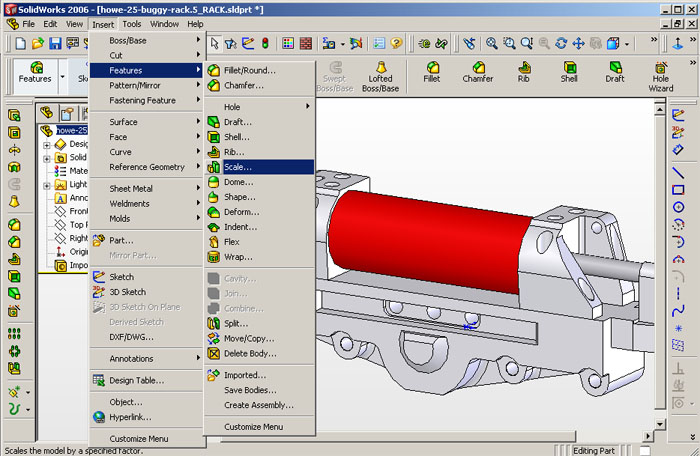Screen dimensions: 700x456
Task: Open the Features button dropdown arrow
Action: point(61,77)
